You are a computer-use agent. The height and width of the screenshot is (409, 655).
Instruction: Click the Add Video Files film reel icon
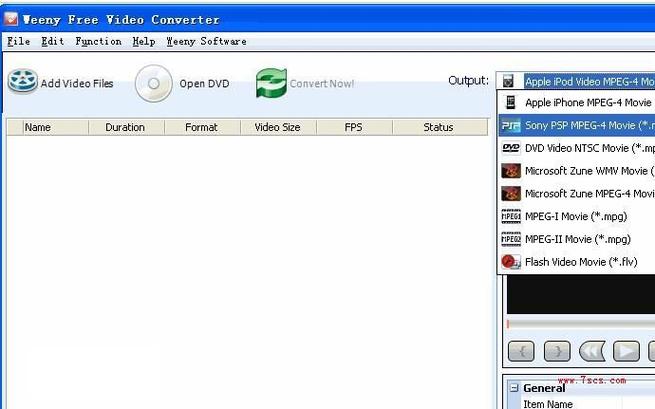(23, 81)
